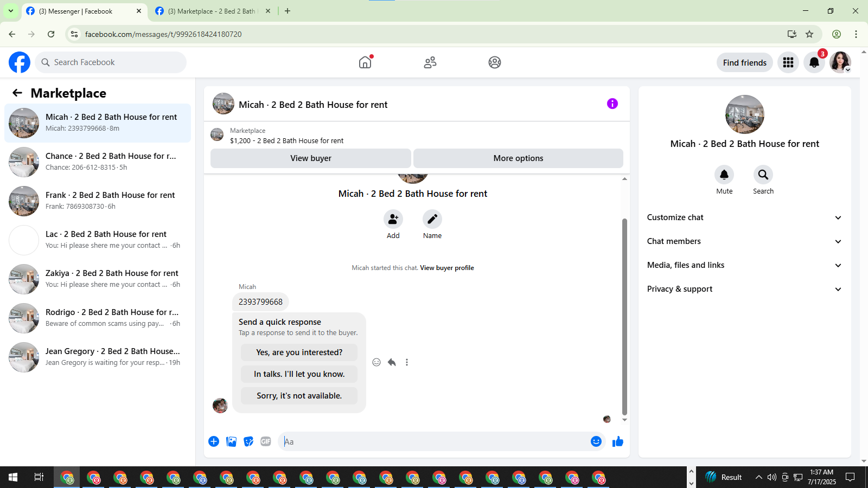Click the Name edit pencil icon
Screen dimensions: 868x488
pos(432,219)
